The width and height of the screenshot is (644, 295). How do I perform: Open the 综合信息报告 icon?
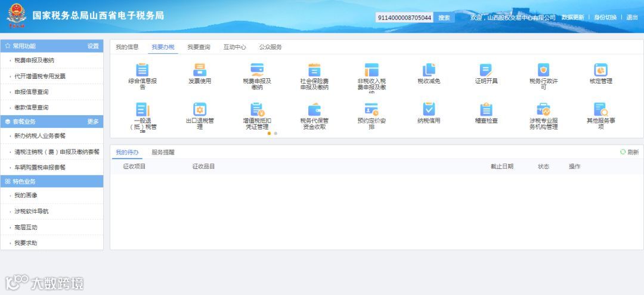142,69
